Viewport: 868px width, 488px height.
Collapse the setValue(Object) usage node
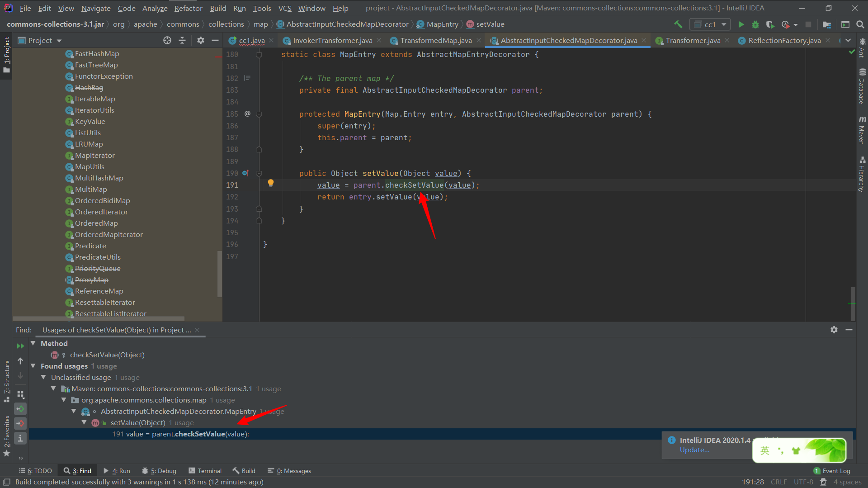pyautogui.click(x=84, y=422)
